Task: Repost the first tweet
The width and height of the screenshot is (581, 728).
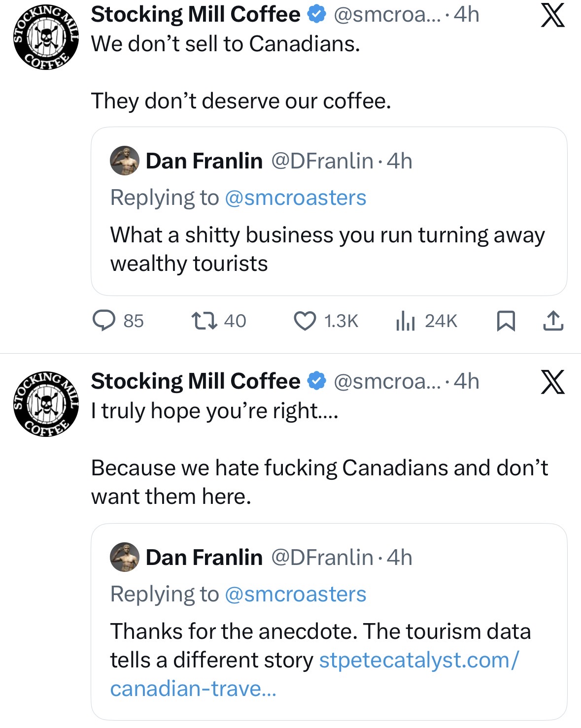Action: point(204,321)
